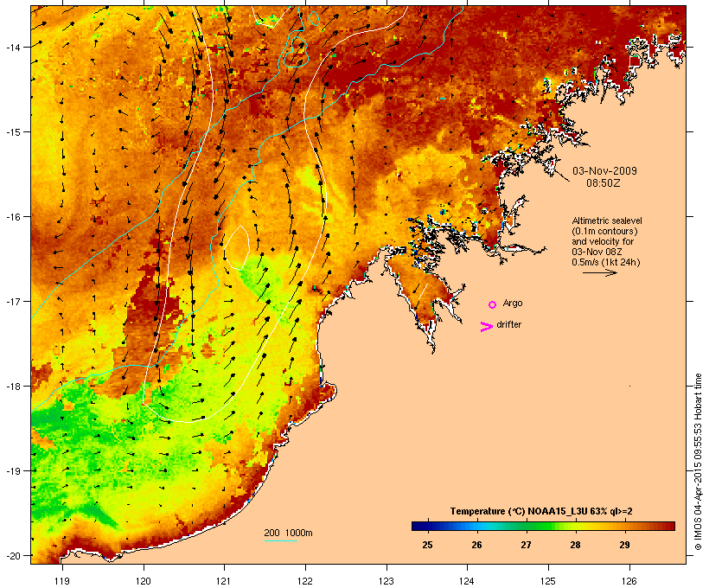Click the 'Argo' legend label
The height and width of the screenshot is (588, 709).
coord(513,303)
